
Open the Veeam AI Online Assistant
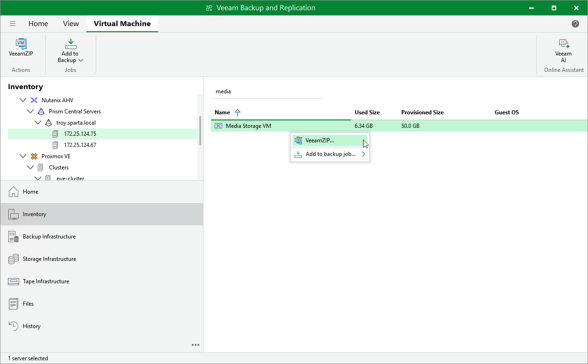564,49
